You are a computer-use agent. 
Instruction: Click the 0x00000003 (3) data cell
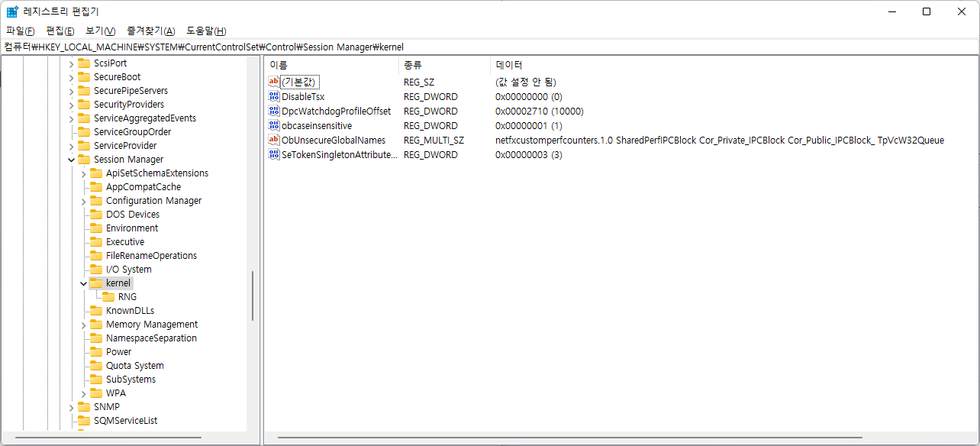[x=529, y=154]
